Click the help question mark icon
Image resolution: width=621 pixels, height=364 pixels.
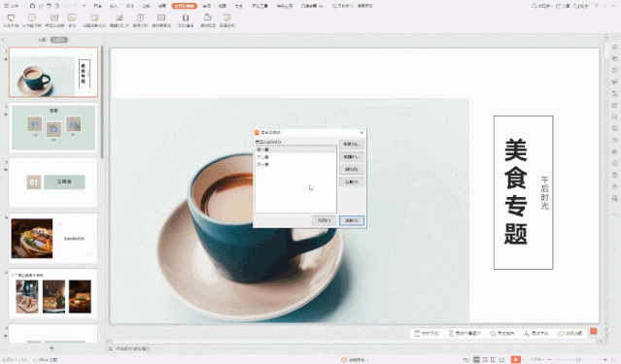pyautogui.click(x=597, y=6)
